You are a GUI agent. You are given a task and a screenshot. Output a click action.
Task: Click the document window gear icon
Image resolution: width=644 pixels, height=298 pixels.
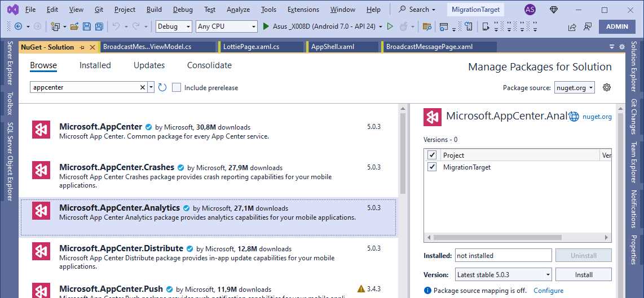pos(622,47)
